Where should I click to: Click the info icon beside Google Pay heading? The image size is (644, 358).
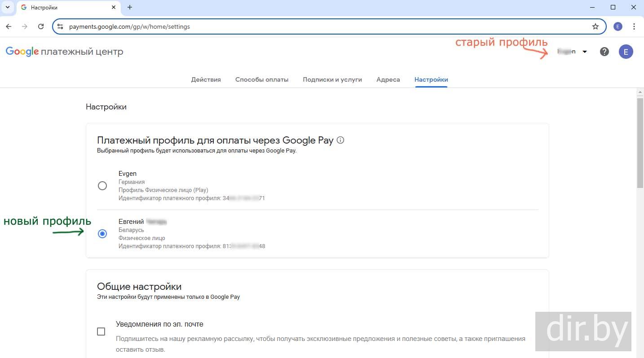coord(340,140)
